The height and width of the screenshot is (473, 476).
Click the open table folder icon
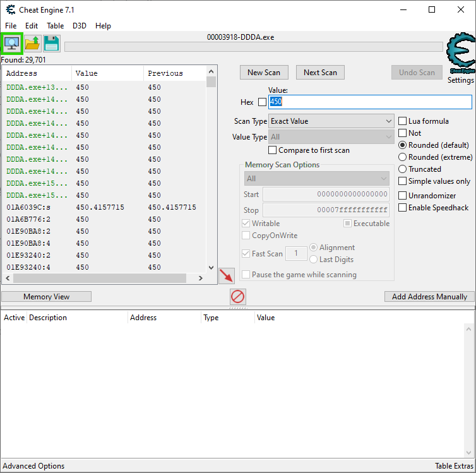pos(32,44)
